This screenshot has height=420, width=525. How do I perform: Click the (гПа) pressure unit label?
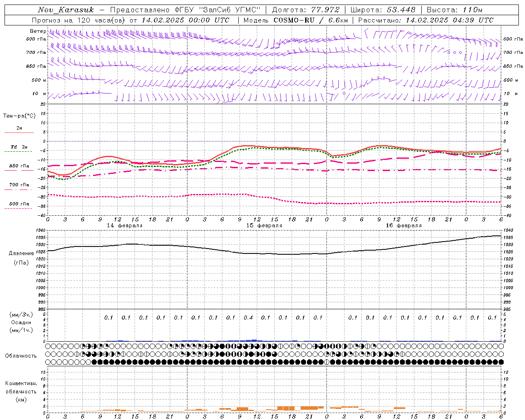click(21, 262)
